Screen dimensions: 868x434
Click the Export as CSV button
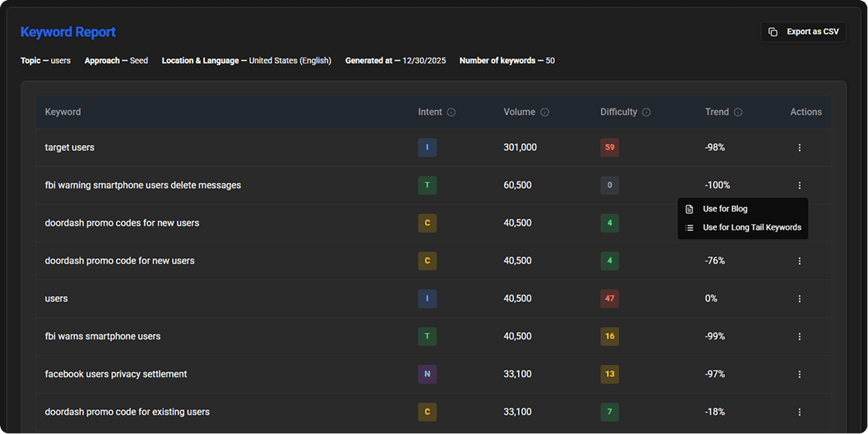pos(803,32)
